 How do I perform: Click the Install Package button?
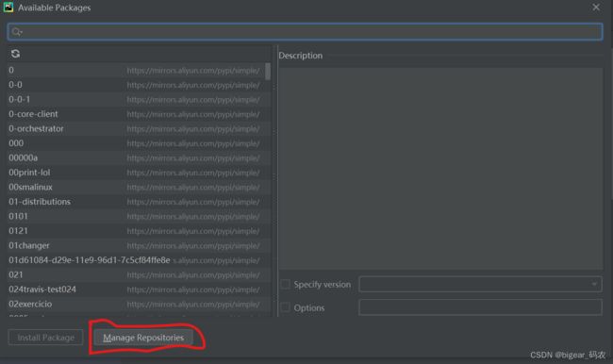click(46, 338)
